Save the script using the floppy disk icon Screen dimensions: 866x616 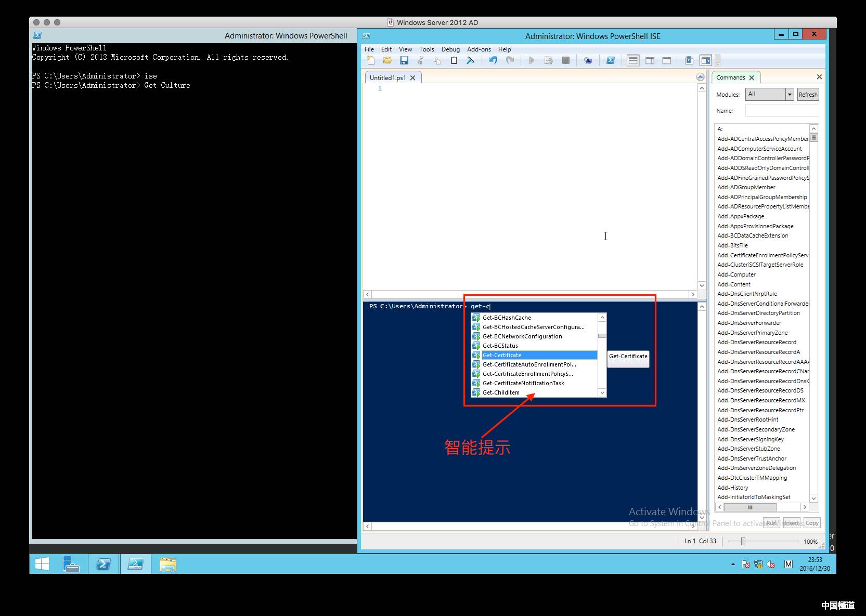point(404,60)
